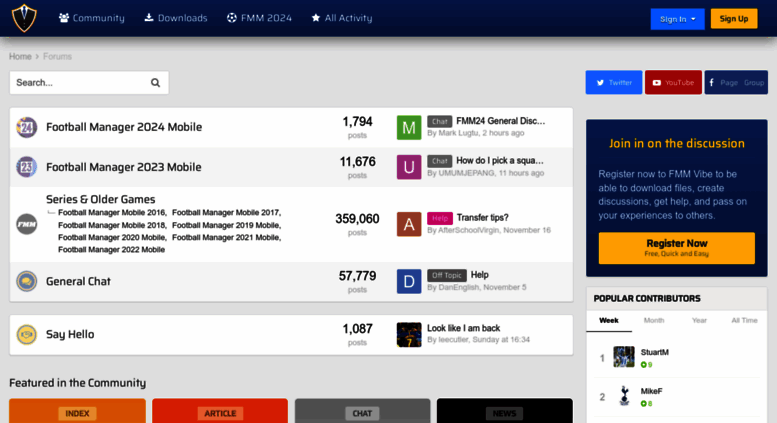Open AfterSchoolVirgin's profile link
This screenshot has height=423, width=777.
[x=470, y=230]
